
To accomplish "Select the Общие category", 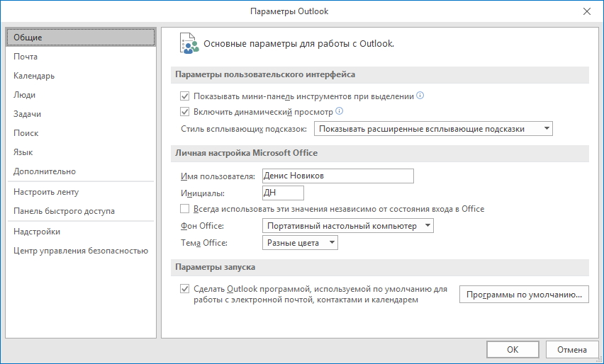I will tap(81, 38).
